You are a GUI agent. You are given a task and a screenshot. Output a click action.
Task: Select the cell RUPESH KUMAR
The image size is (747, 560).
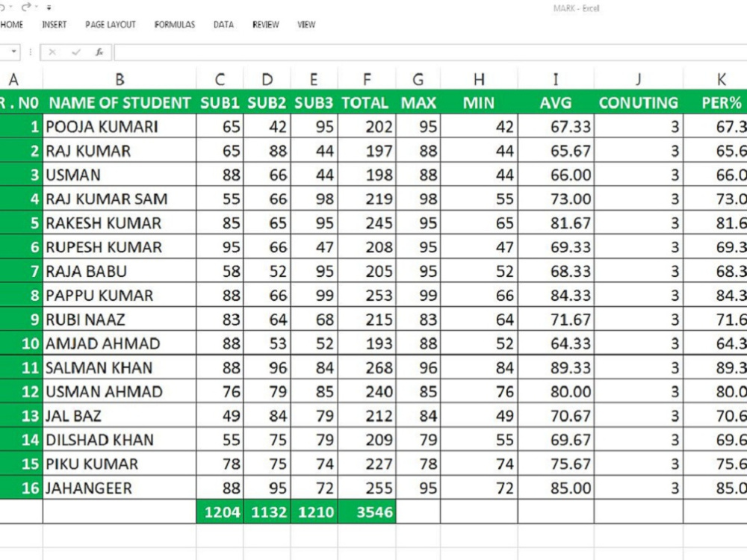click(x=120, y=246)
